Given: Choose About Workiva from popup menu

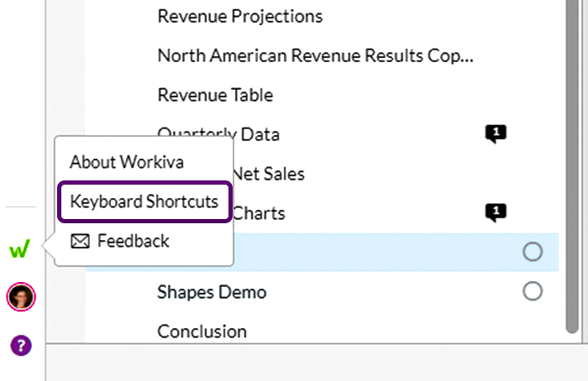Looking at the screenshot, I should coord(126,161).
